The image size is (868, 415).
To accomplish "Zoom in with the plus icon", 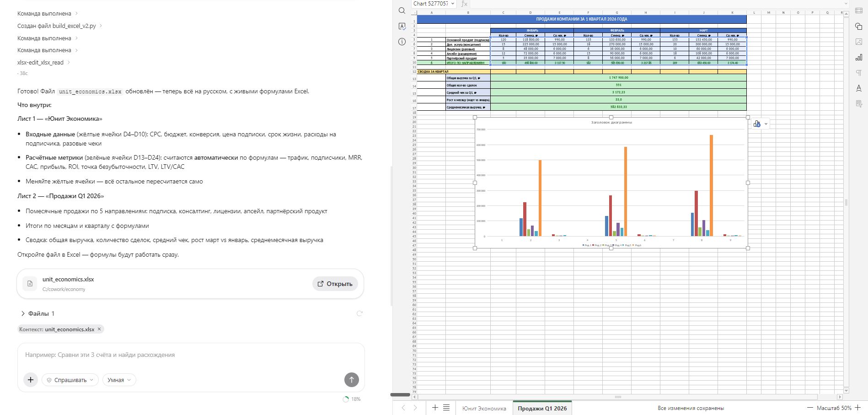I will tap(858, 408).
